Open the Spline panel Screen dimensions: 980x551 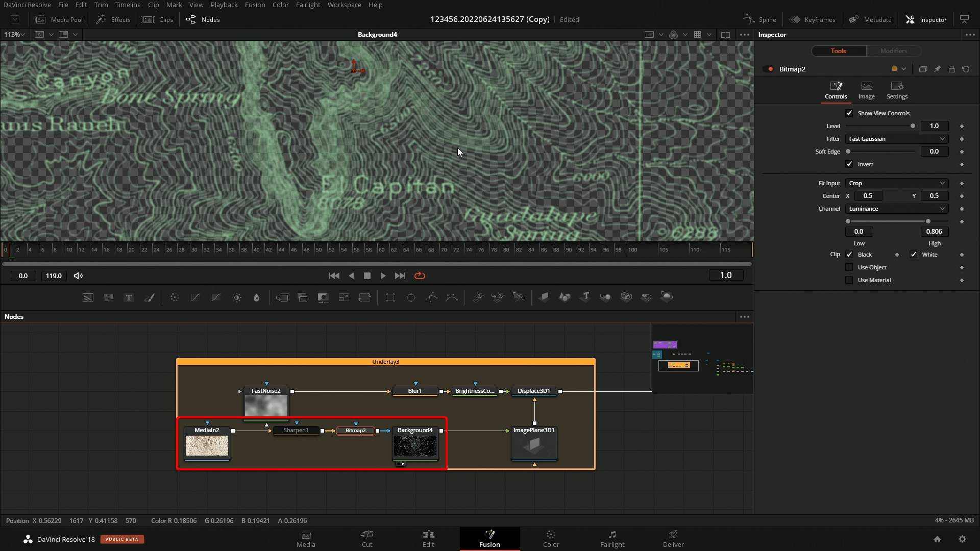[759, 19]
